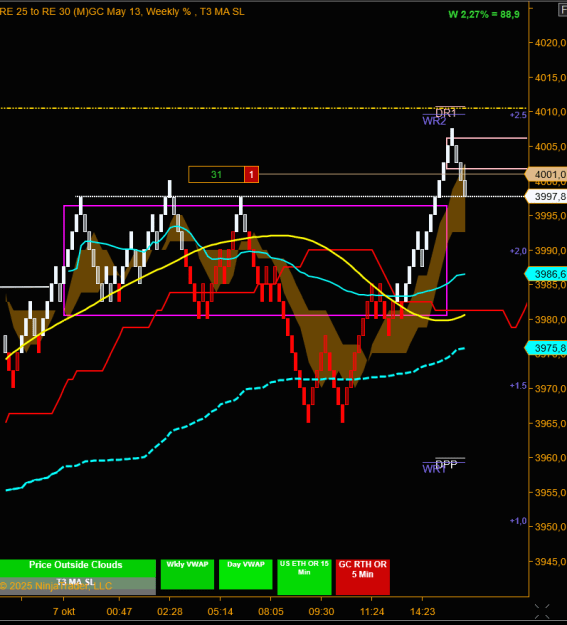Click the cyan 3975,8 price marker
567x625 pixels.
pyautogui.click(x=547, y=348)
